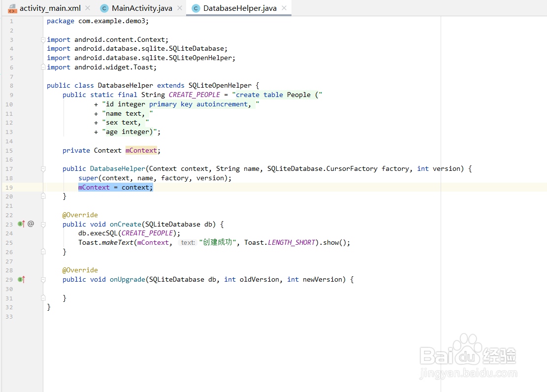
Task: Click the "创建成功" string literal
Action: [x=218, y=242]
